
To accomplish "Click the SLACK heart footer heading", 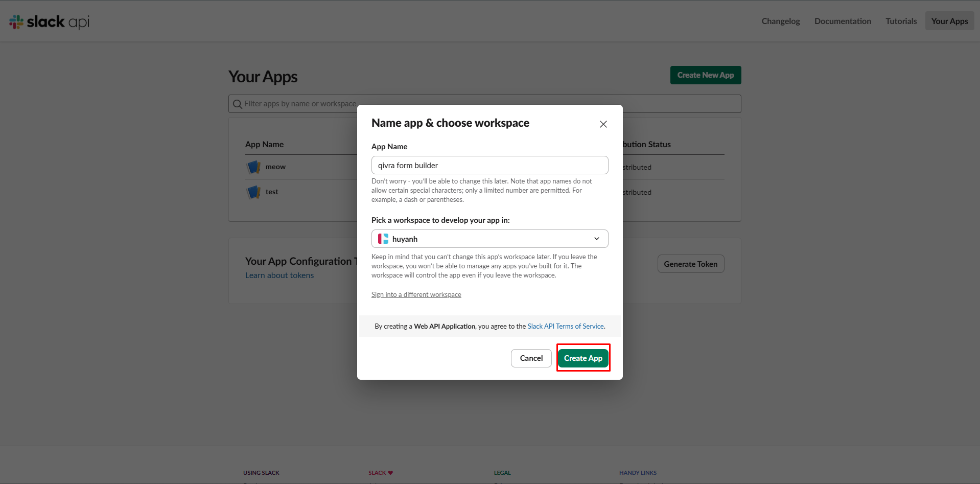I will point(381,473).
